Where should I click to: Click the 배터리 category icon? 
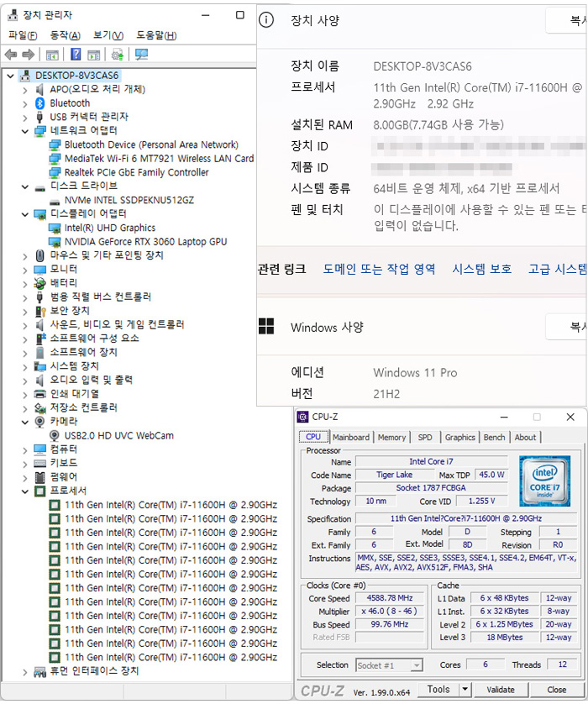[x=40, y=283]
